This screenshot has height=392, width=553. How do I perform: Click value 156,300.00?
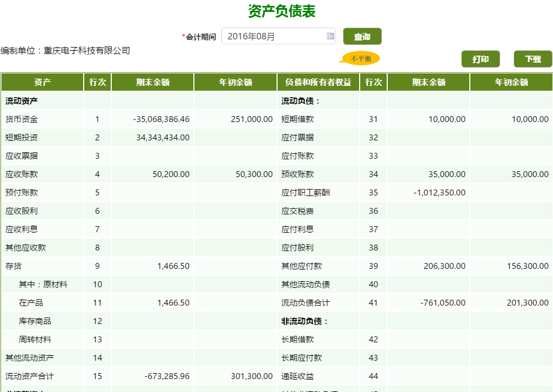pyautogui.click(x=528, y=266)
